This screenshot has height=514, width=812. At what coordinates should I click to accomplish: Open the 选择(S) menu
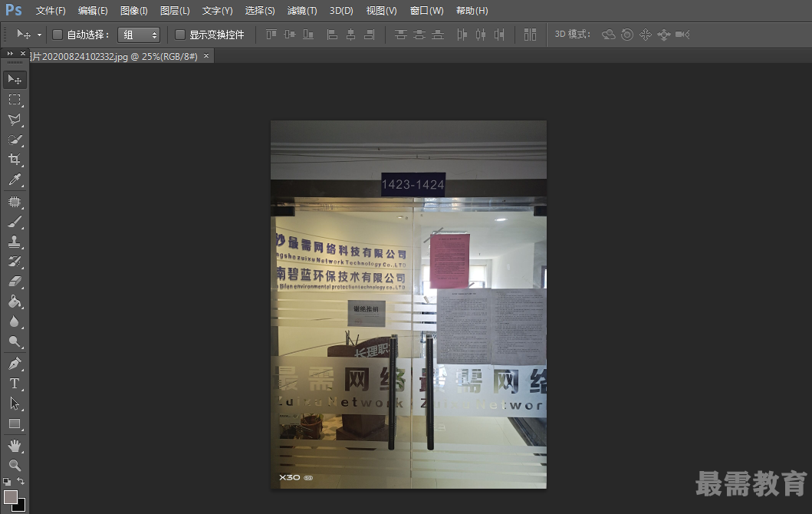pos(259,11)
